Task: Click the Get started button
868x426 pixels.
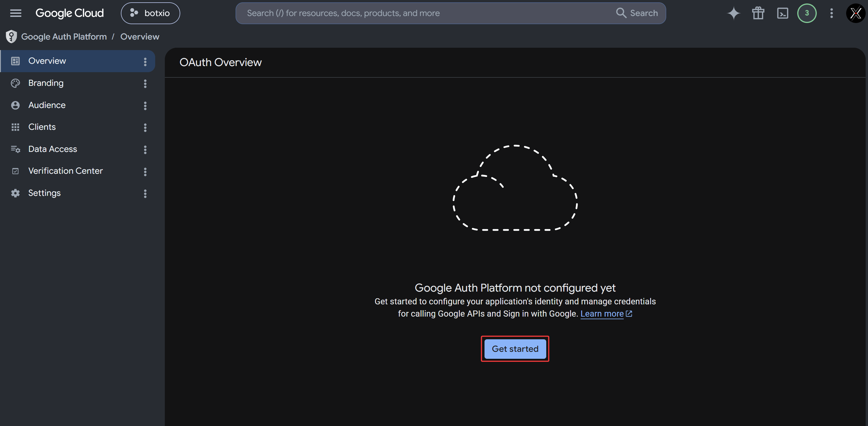Action: (x=515, y=349)
